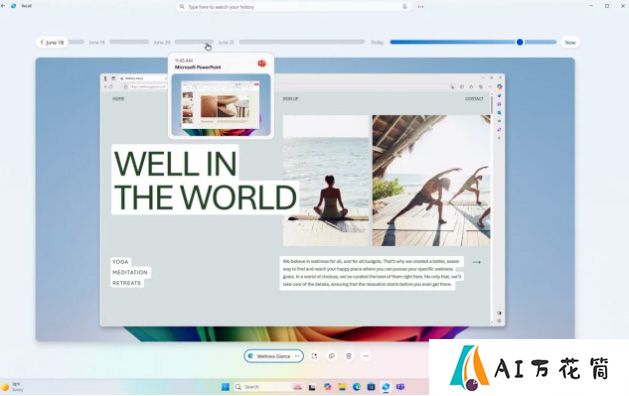Go back with the June 18 chevron button
The width and height of the screenshot is (629, 396).
pos(52,42)
